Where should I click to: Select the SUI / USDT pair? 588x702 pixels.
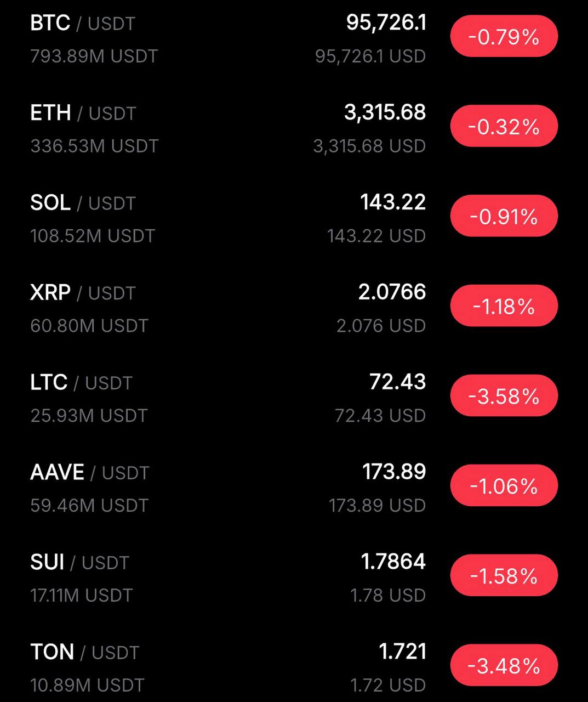(79, 563)
